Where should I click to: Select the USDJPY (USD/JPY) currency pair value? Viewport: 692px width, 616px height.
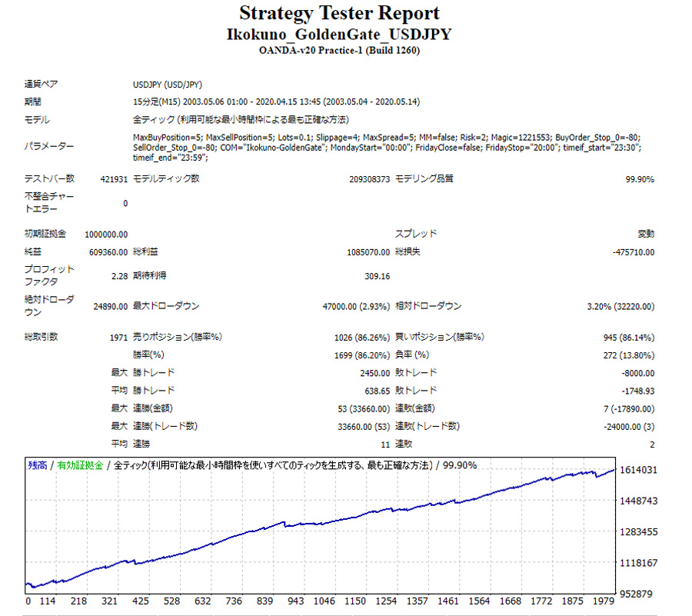pyautogui.click(x=168, y=85)
